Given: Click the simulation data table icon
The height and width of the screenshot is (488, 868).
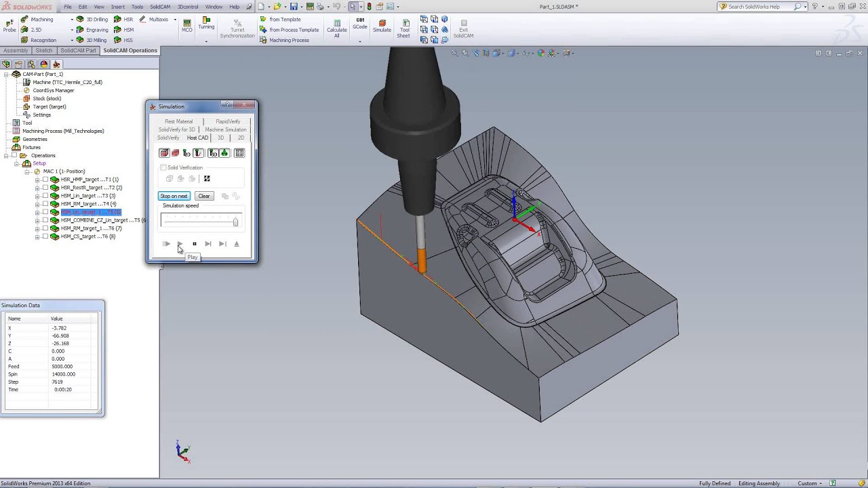Looking at the screenshot, I should (x=239, y=153).
